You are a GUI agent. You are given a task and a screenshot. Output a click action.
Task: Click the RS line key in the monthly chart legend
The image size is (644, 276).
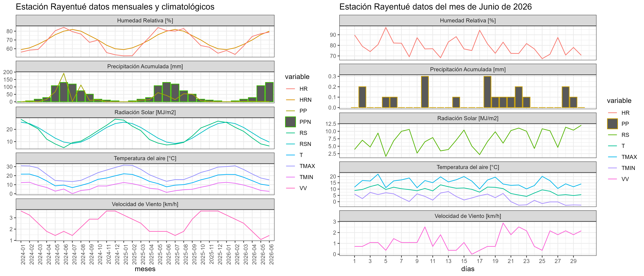290,133
